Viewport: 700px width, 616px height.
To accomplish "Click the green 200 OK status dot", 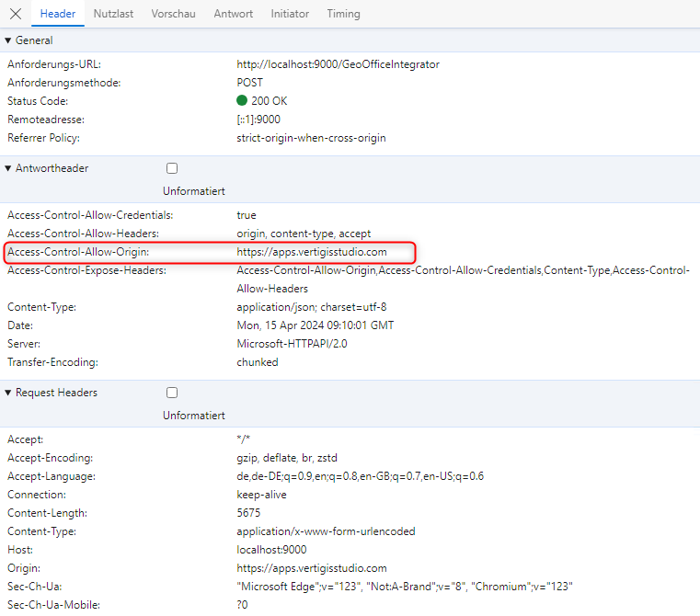I will [242, 101].
